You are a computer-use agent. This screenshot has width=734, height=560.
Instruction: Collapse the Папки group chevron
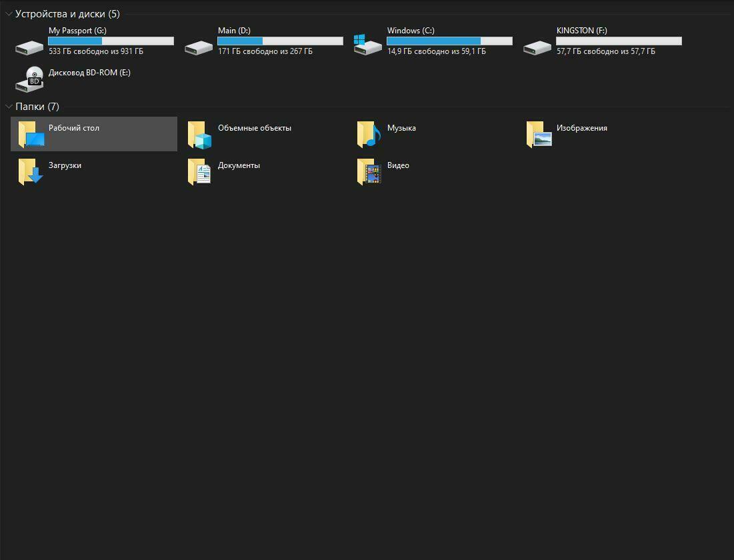[x=9, y=107]
